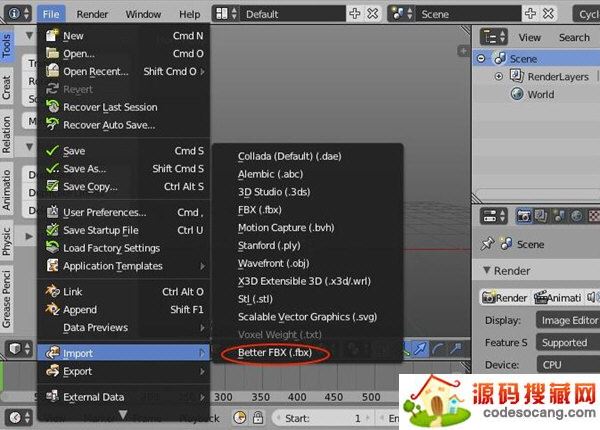Switch to the Physics tab
600x430 pixels.
pos(7,241)
